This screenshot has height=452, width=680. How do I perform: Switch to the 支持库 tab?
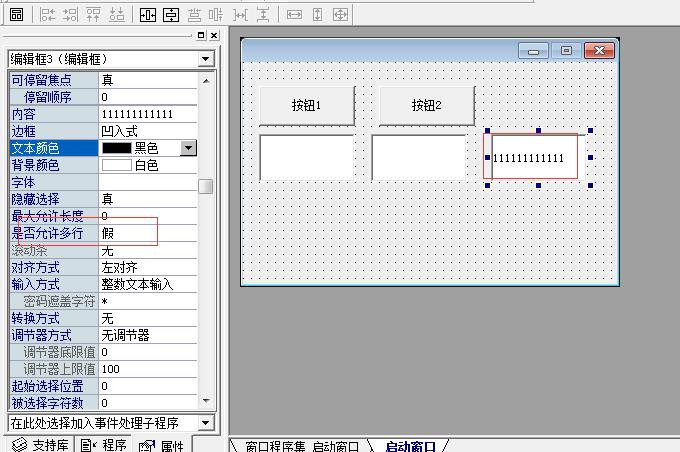(x=40, y=445)
